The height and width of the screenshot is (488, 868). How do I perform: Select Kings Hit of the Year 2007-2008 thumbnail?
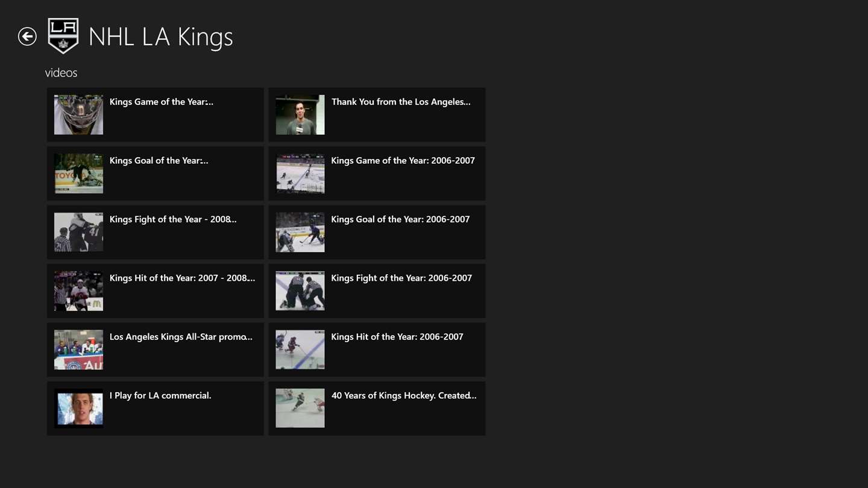tap(78, 291)
